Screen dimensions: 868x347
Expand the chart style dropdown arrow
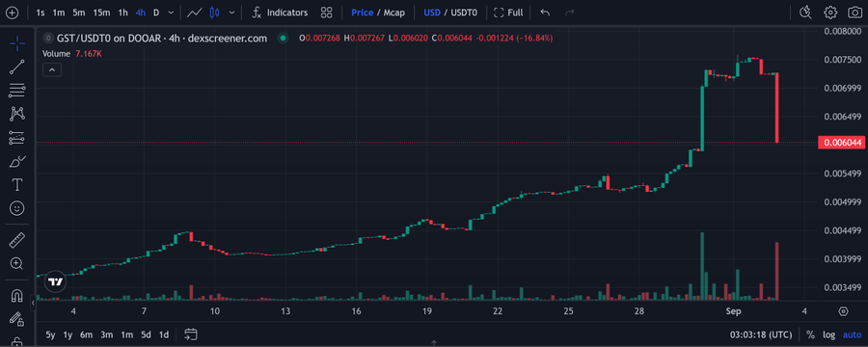(231, 13)
